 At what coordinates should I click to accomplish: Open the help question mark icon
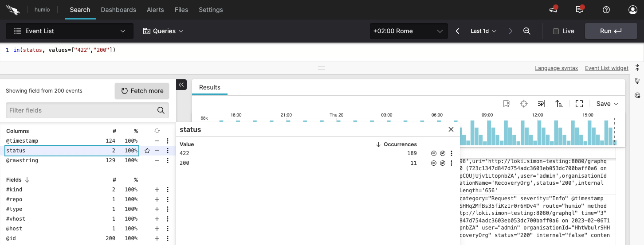pos(606,10)
